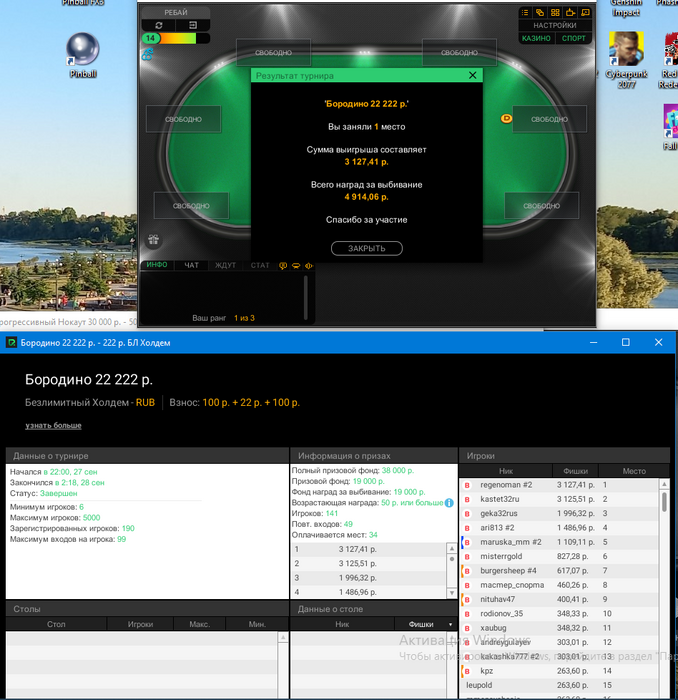Viewport: 678px width, 700px height.
Task: Click the Макс. column header in Столы
Action: [x=200, y=624]
